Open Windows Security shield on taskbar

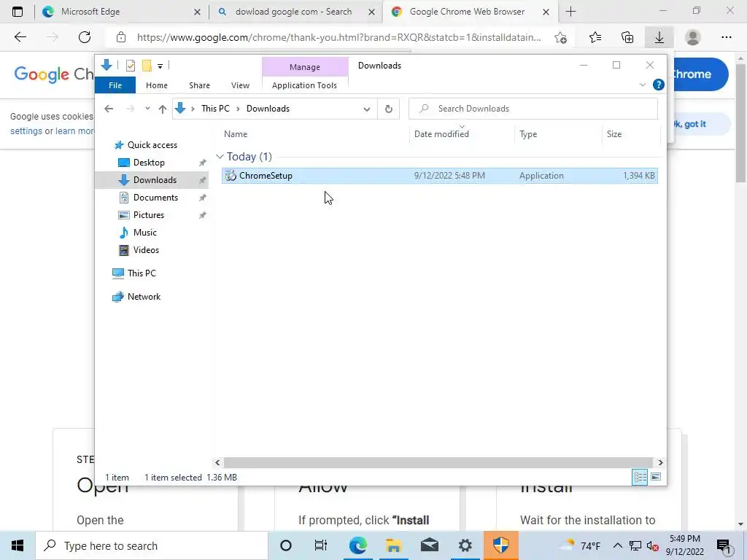[x=500, y=545]
